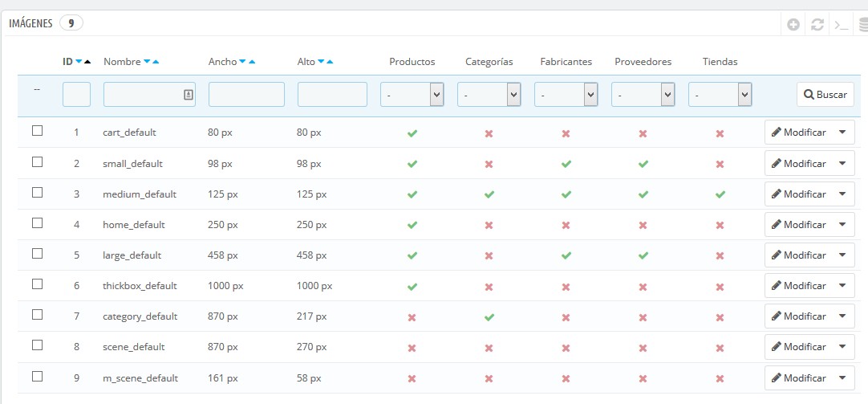Viewport: 868px width, 404px height.
Task: Click the Buscar search button
Action: coord(825,95)
